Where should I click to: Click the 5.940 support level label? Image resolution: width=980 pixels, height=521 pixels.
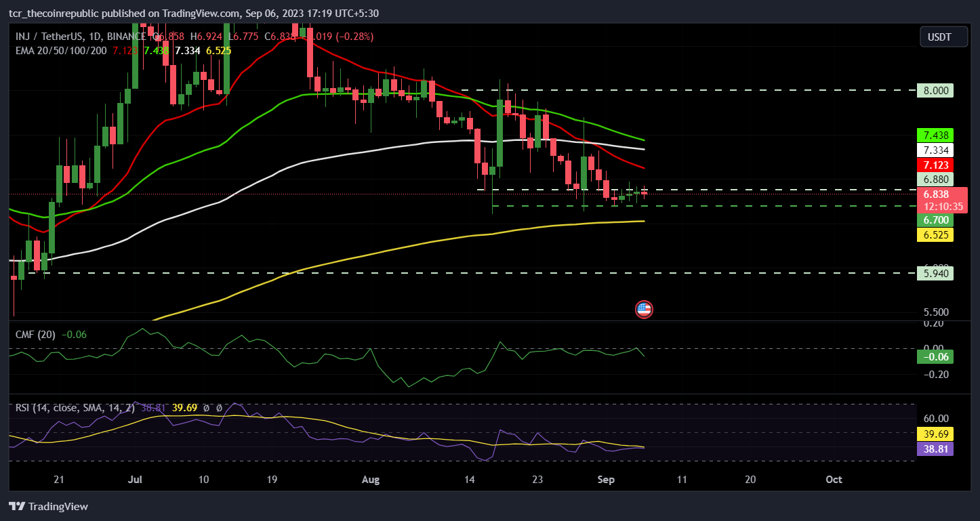point(935,273)
